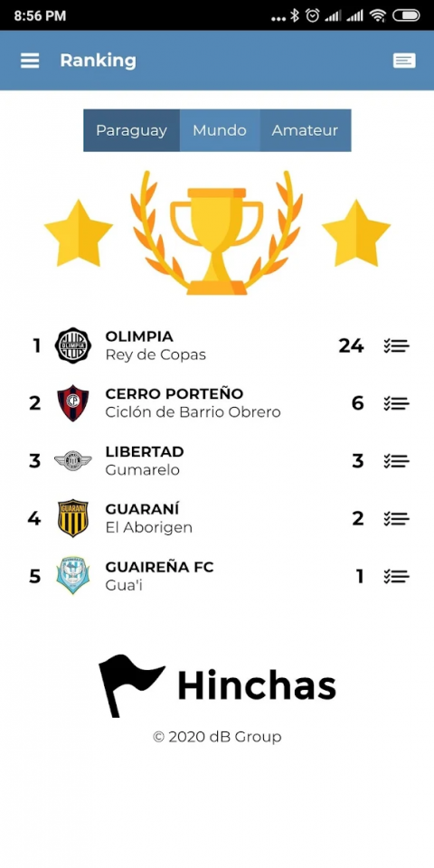Tap the WiFi status bar icon
Viewport: 434px width, 868px height.
point(378,15)
